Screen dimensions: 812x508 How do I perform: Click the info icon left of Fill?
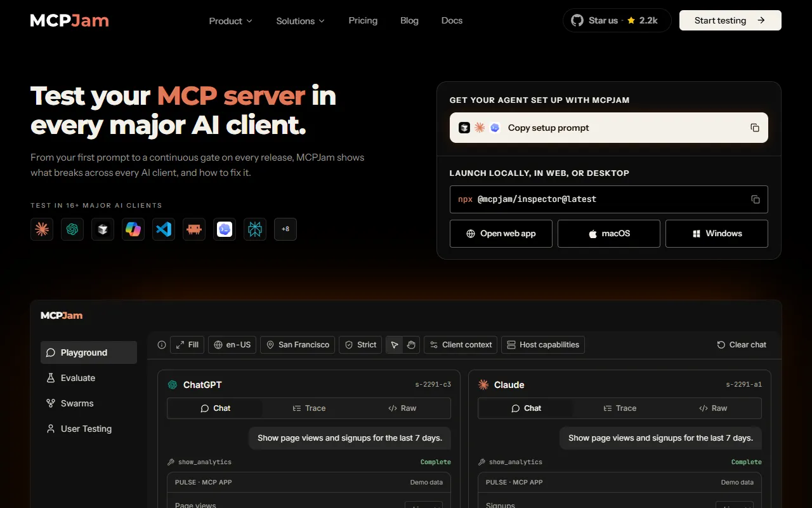162,345
